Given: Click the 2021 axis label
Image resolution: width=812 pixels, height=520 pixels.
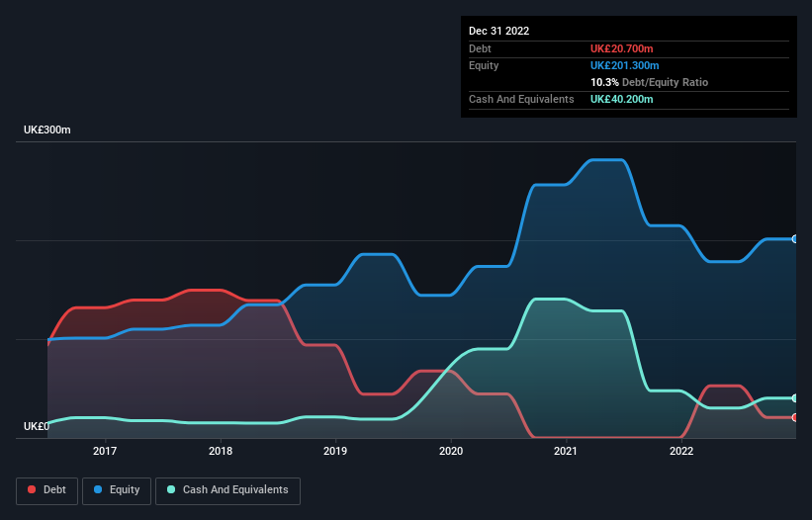Looking at the screenshot, I should (x=566, y=451).
